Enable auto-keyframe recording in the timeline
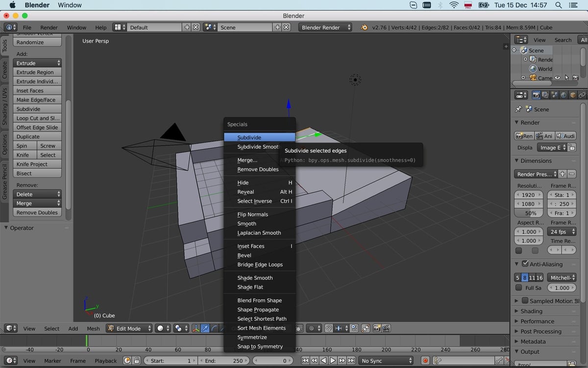This screenshot has height=368, width=588. click(425, 361)
